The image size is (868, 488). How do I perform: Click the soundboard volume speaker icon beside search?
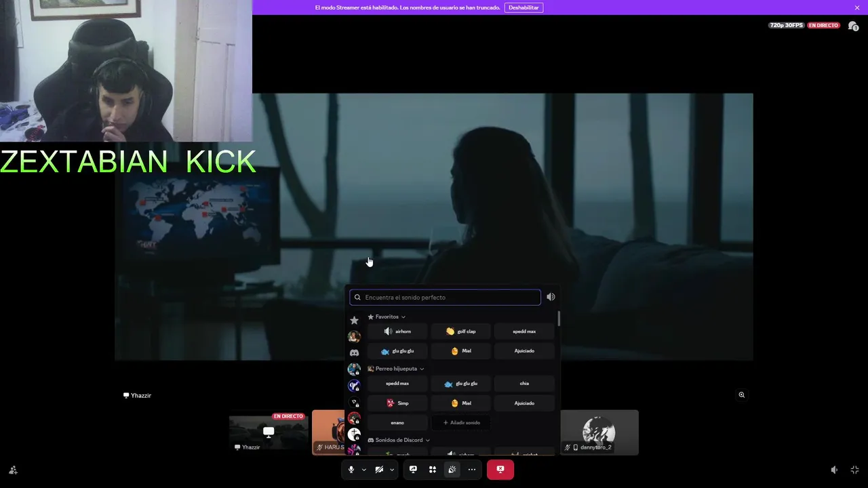pos(551,297)
